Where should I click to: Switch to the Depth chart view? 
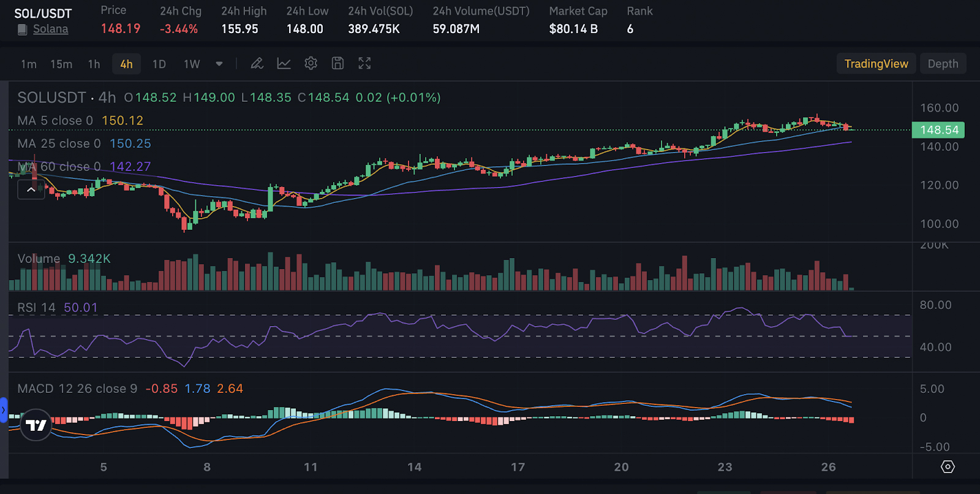point(943,64)
